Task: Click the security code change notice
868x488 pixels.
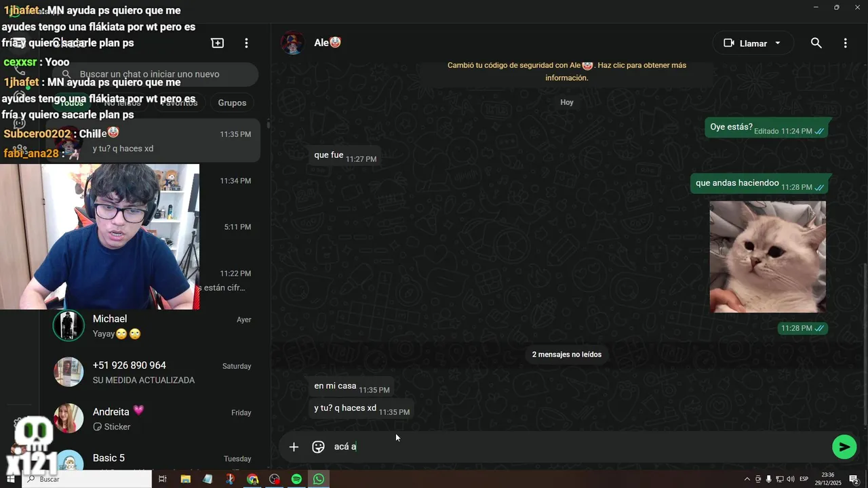Action: pyautogui.click(x=567, y=71)
